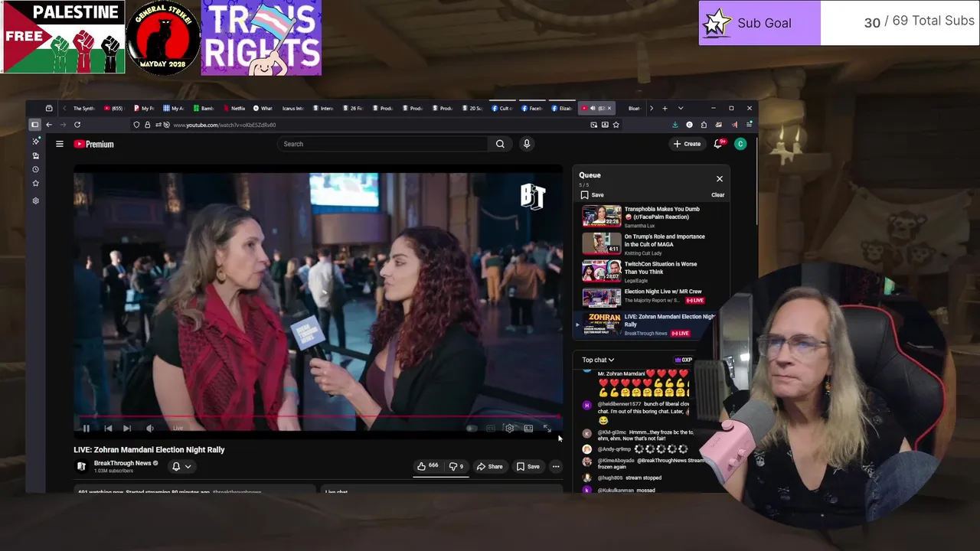The width and height of the screenshot is (980, 551).
Task: Open BreakThrough News channel link
Action: pos(122,463)
